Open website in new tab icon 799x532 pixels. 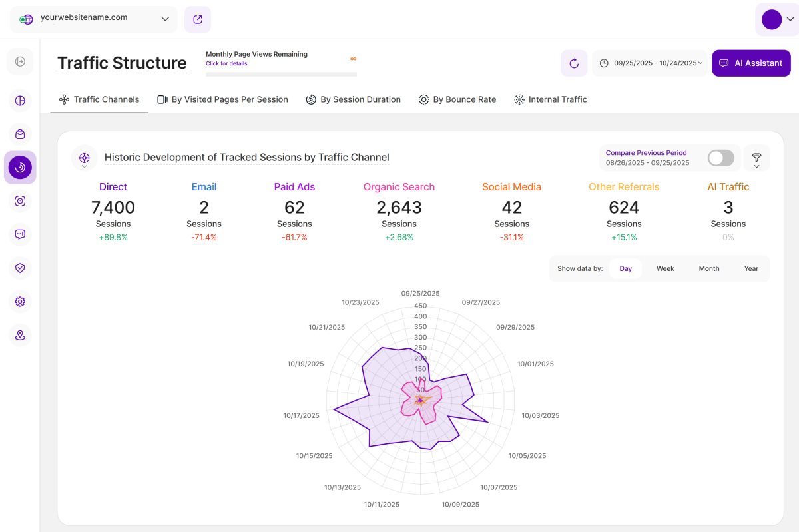[198, 19]
